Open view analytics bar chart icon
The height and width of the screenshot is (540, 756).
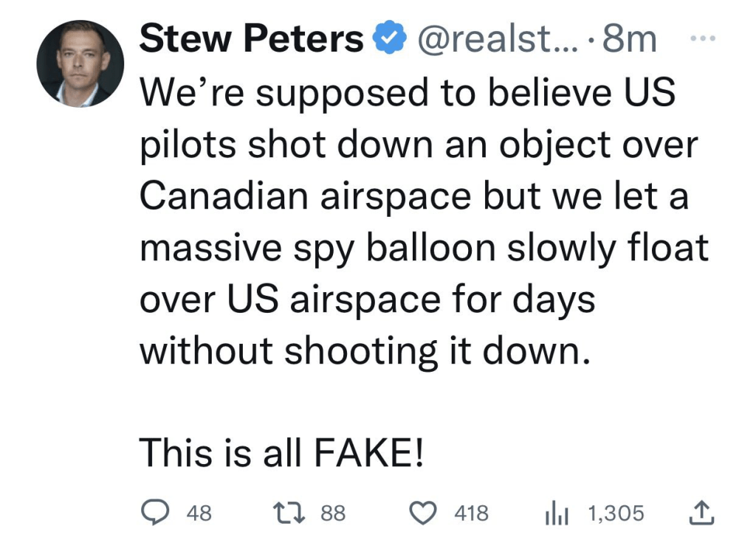click(x=553, y=512)
